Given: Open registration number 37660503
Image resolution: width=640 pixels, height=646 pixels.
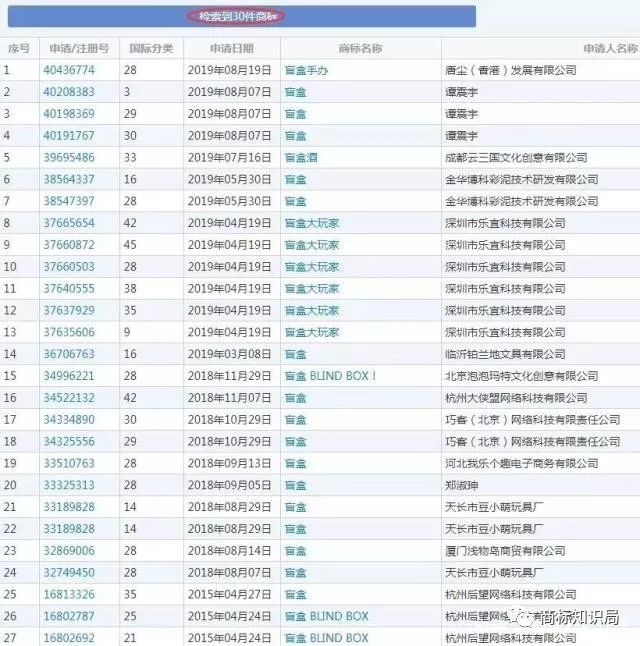Looking at the screenshot, I should (69, 267).
